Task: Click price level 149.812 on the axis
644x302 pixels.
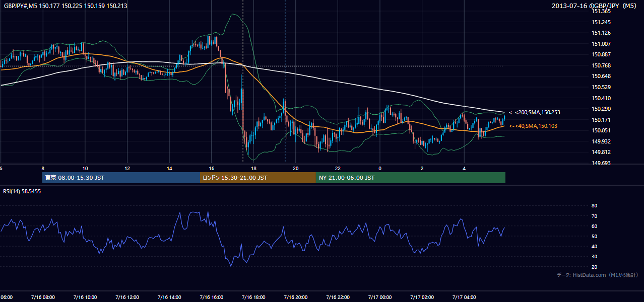Action: point(602,152)
